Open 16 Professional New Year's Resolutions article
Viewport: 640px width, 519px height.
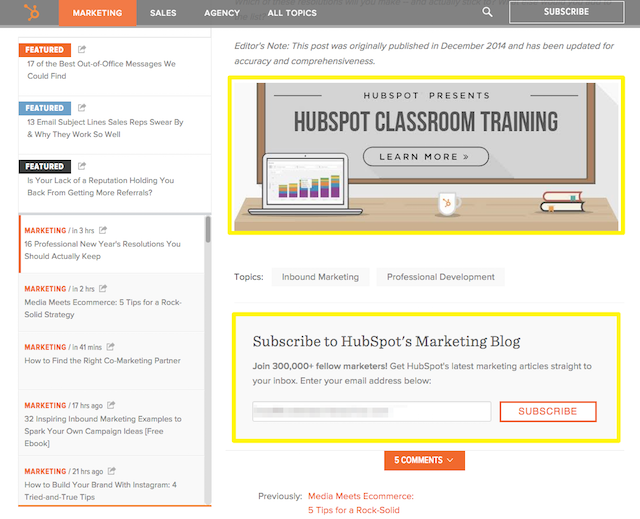point(102,250)
